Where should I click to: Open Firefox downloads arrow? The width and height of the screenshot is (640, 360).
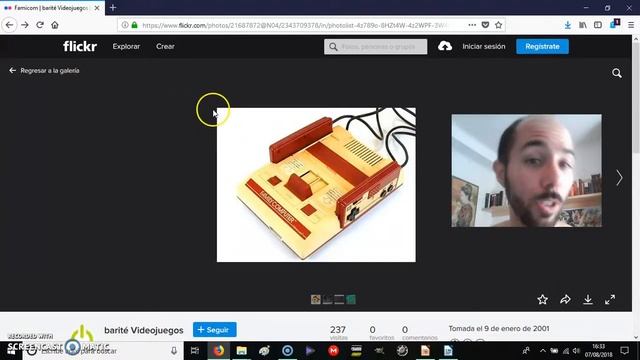(567, 25)
